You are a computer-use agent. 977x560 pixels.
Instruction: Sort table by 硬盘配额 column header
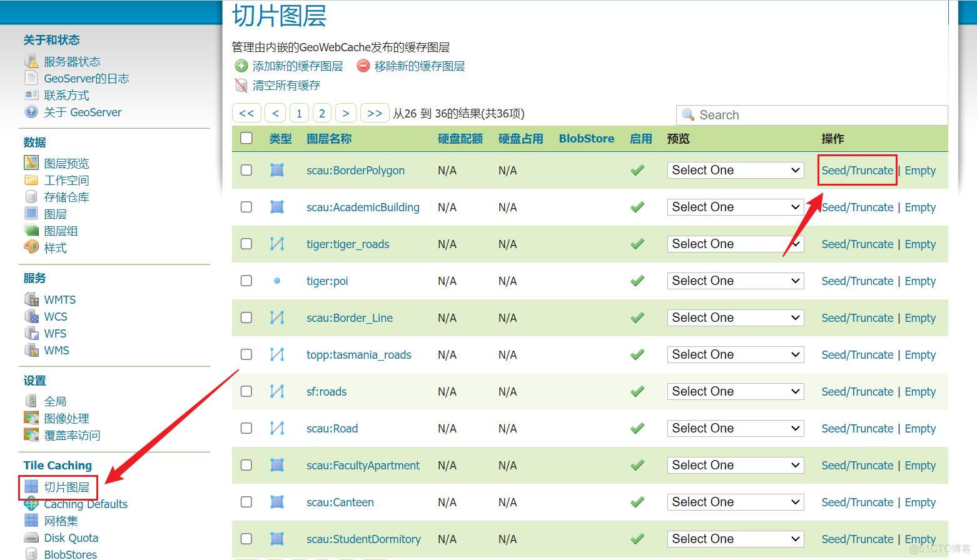click(460, 139)
